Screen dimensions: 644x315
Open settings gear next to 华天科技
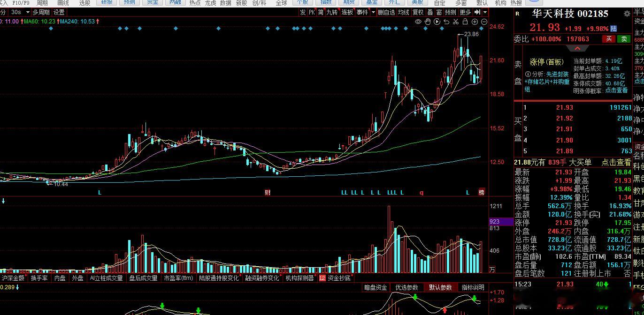point(627,14)
